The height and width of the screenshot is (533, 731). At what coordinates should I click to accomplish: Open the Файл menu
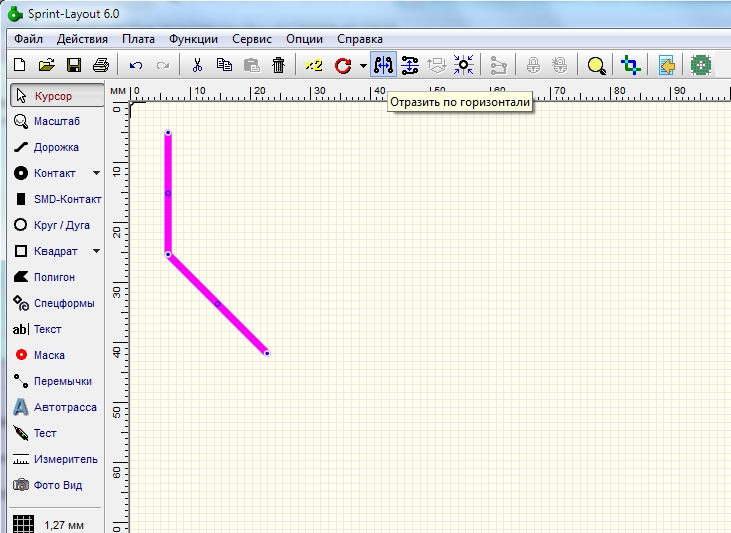[x=28, y=39]
